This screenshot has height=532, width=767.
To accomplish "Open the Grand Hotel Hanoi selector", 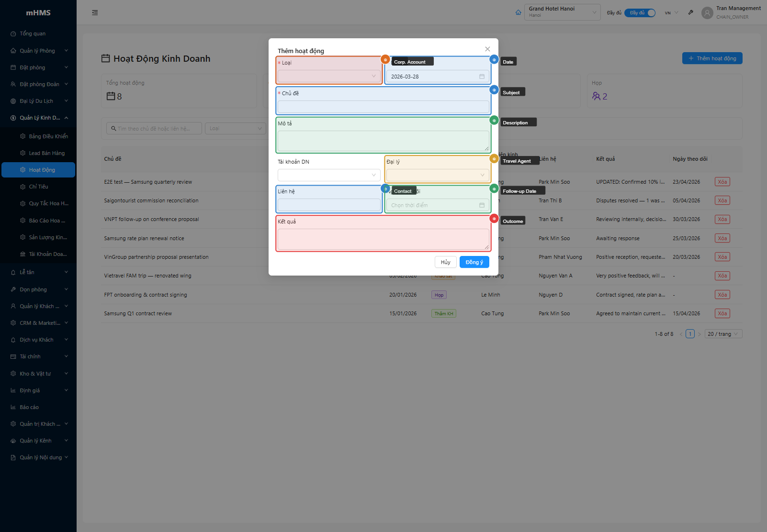I will point(562,12).
